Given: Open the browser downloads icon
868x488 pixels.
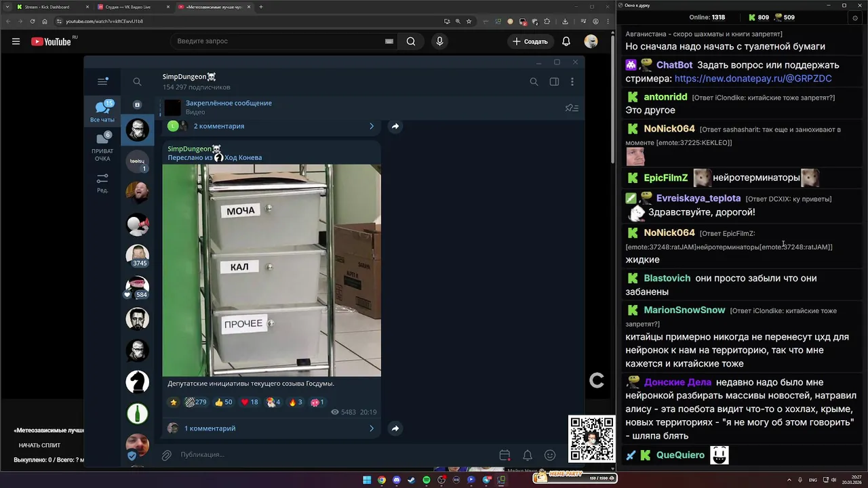Looking at the screenshot, I should tap(565, 21).
